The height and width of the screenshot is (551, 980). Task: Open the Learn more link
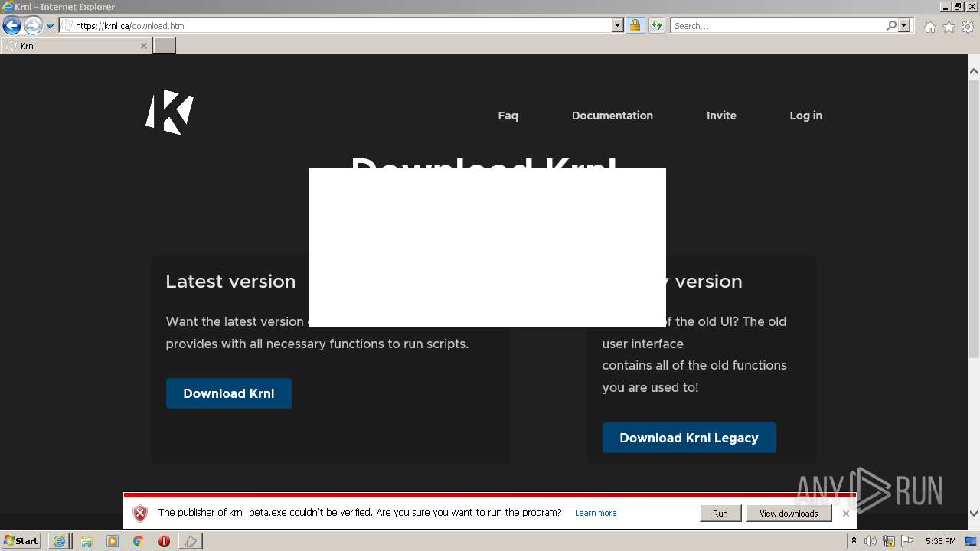pyautogui.click(x=596, y=513)
